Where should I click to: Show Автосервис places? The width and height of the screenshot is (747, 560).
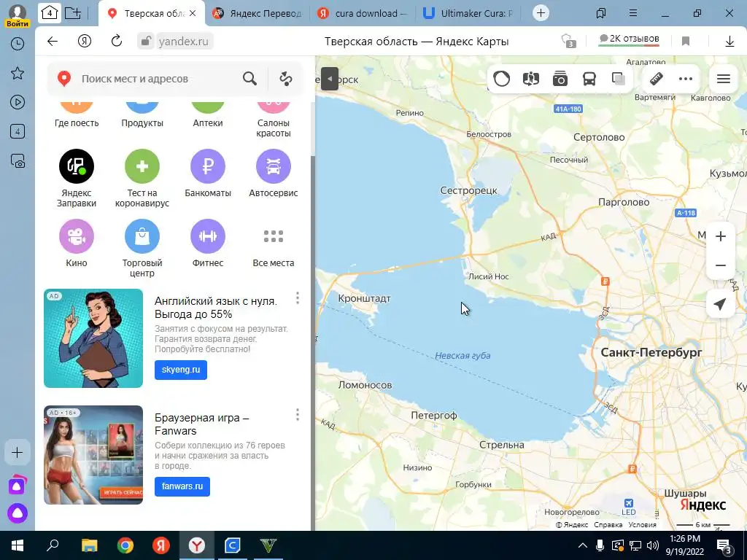pyautogui.click(x=274, y=174)
